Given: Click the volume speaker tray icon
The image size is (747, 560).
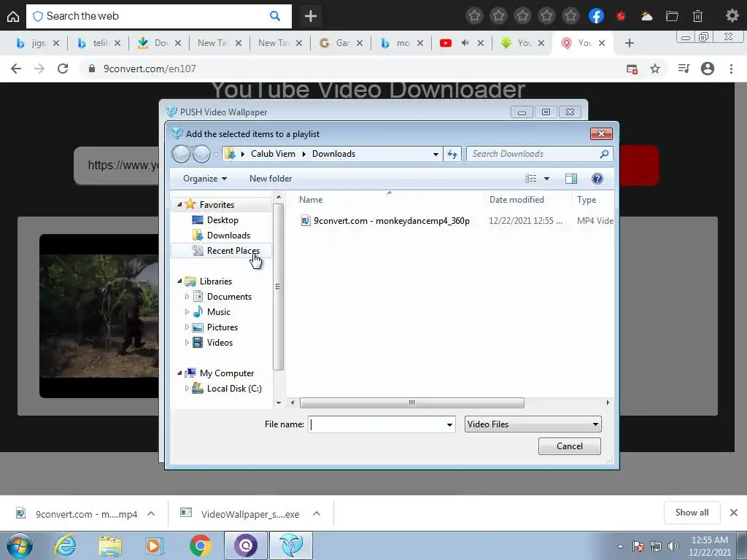Looking at the screenshot, I should [673, 546].
